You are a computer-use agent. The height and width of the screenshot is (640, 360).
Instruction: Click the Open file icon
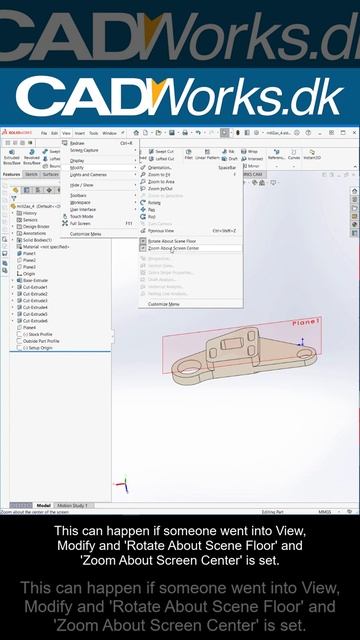click(158, 133)
